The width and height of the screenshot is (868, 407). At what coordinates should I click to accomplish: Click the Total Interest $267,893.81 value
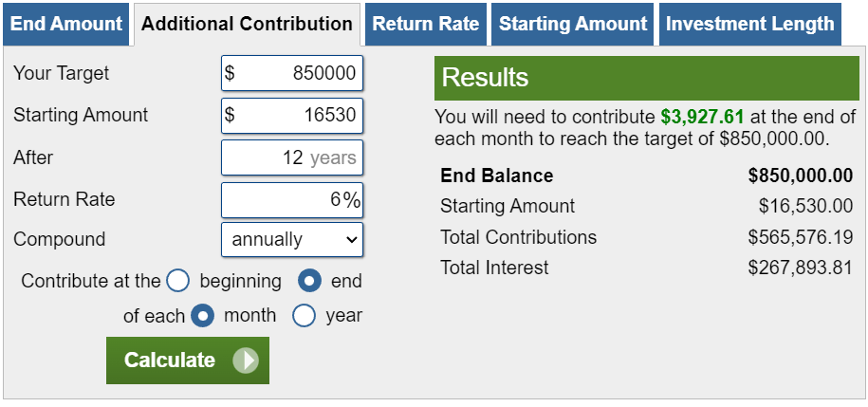800,268
